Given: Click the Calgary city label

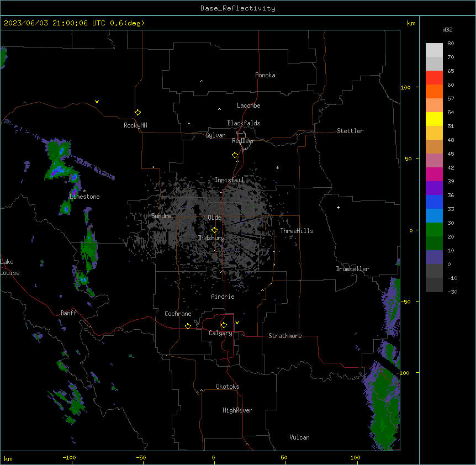Looking at the screenshot, I should coord(220,333).
